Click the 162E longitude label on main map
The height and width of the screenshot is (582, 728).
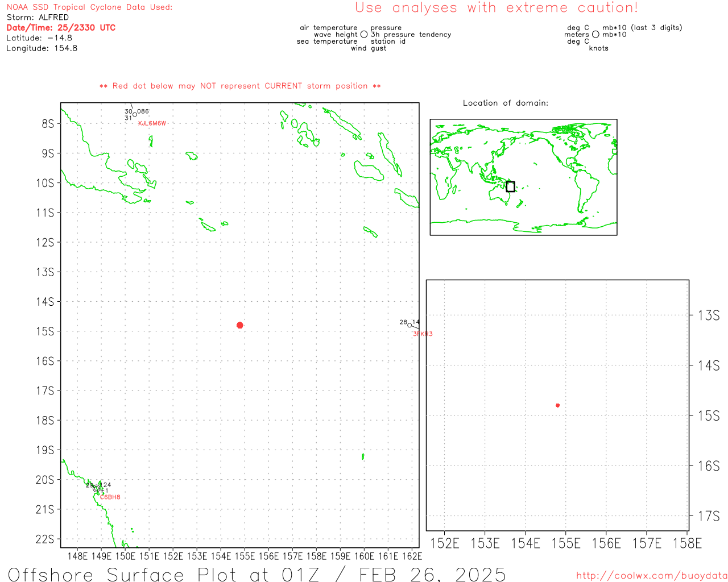click(412, 556)
